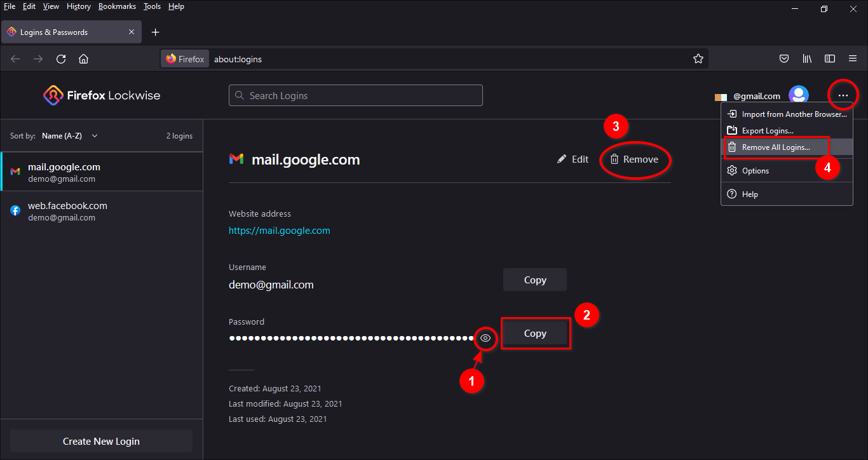Click the Firefox Lockwise logo
868x460 pixels.
[102, 95]
